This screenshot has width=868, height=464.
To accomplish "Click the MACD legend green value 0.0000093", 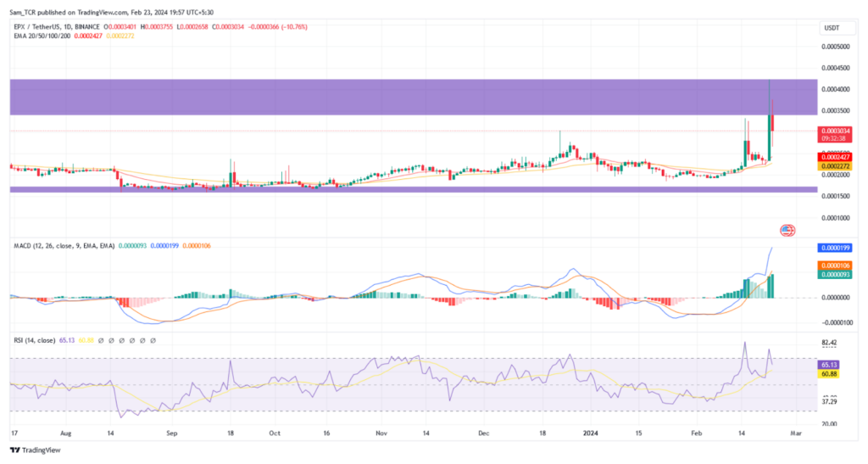I will click(132, 246).
